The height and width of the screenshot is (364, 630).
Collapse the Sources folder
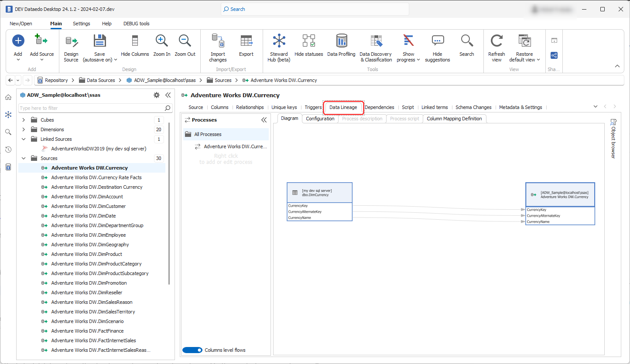(24, 158)
